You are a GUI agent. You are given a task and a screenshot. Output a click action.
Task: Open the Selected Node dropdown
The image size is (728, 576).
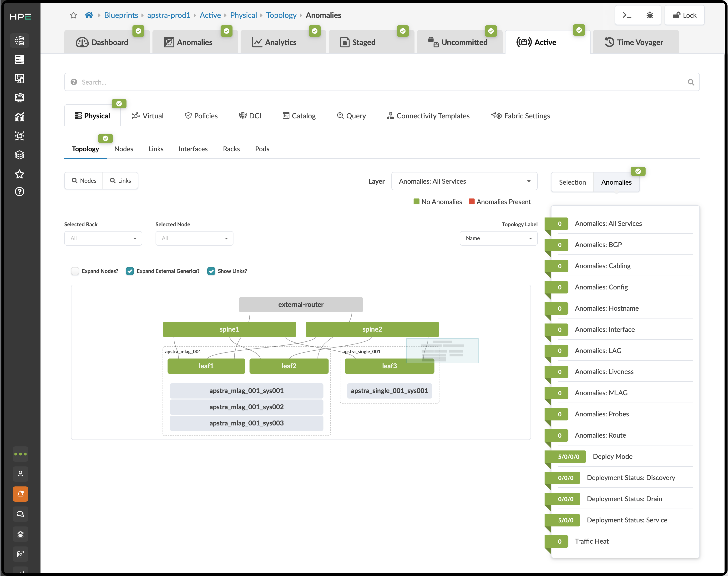click(x=194, y=238)
